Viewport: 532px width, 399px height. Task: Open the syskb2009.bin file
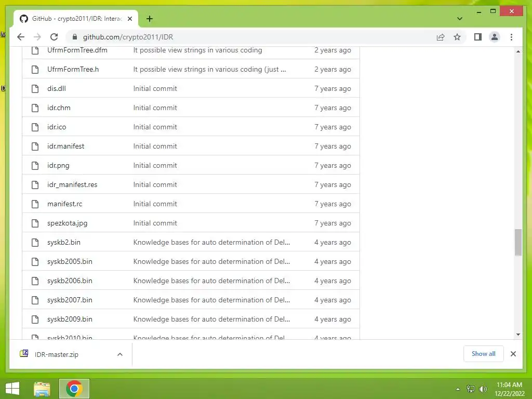pos(70,320)
